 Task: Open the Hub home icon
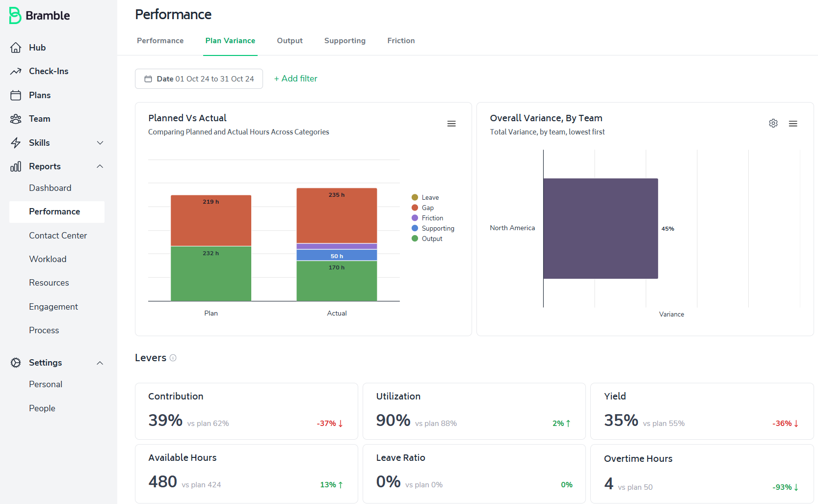pos(16,48)
